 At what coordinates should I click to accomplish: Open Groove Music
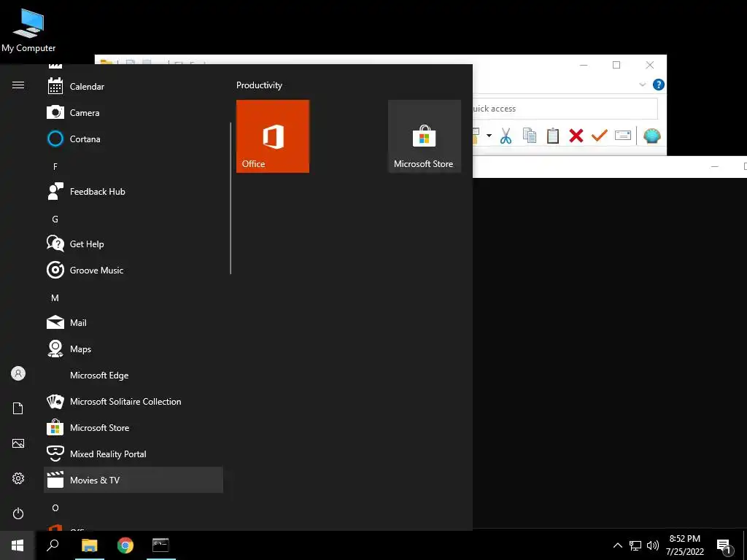[133, 270]
